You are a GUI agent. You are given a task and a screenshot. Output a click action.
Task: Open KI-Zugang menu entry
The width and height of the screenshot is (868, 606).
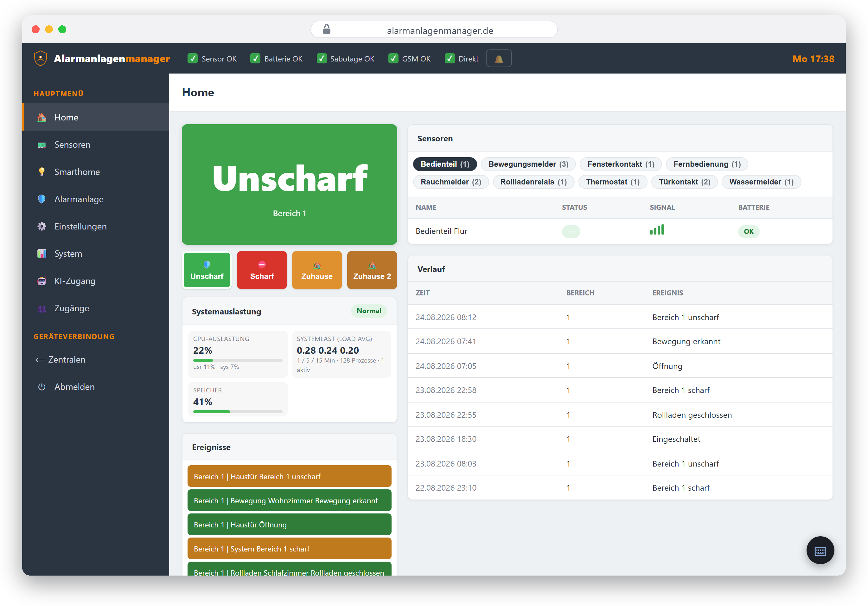pyautogui.click(x=96, y=281)
